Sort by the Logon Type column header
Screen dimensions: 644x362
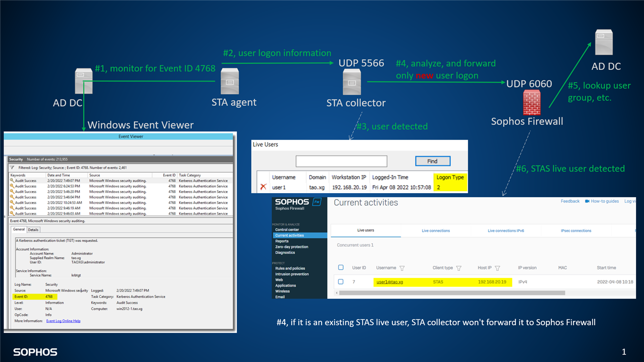pyautogui.click(x=450, y=177)
